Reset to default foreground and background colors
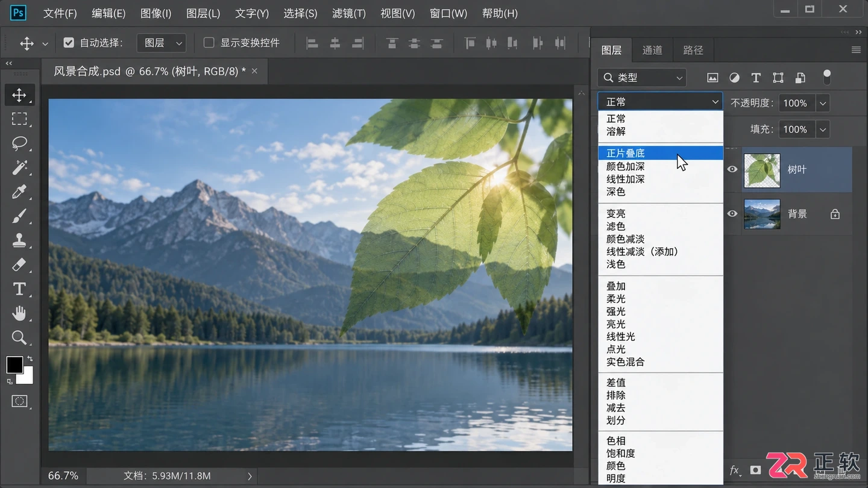This screenshot has height=488, width=868. pos(9,381)
